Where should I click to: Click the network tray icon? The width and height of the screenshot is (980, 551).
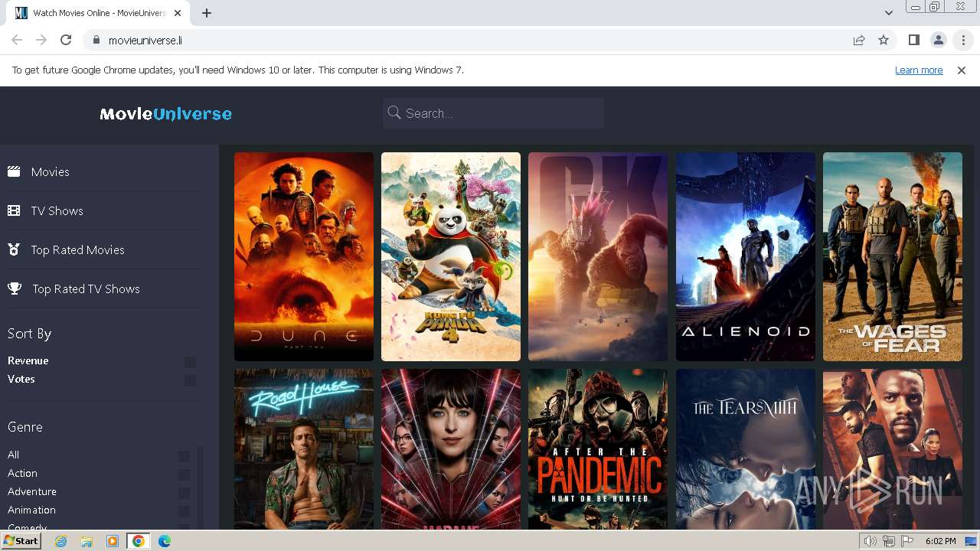(889, 541)
